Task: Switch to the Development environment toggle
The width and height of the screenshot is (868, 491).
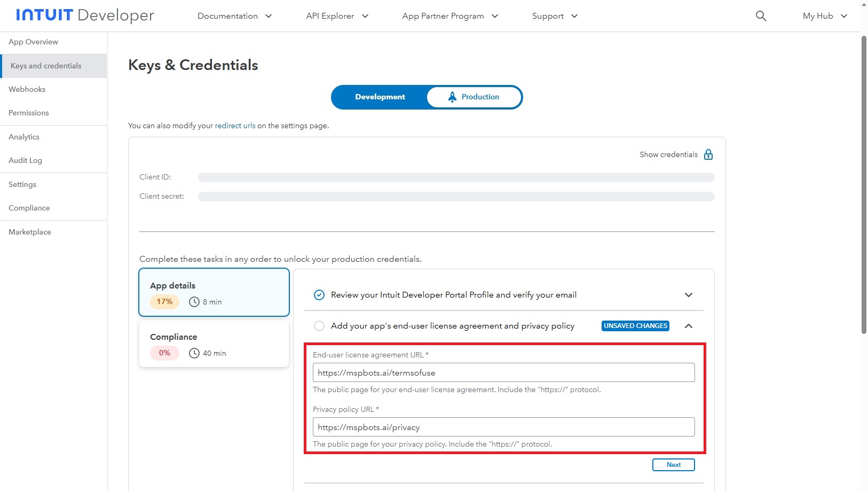Action: pyautogui.click(x=380, y=97)
